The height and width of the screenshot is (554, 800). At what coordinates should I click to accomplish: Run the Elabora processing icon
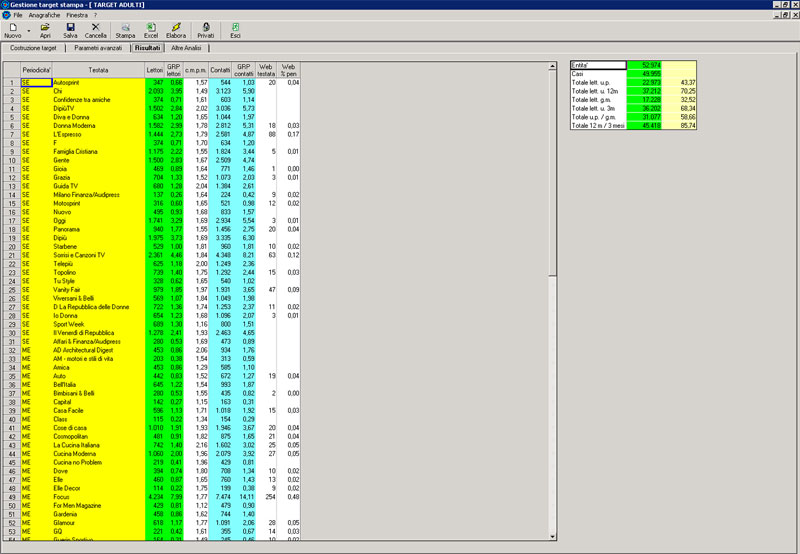click(176, 28)
